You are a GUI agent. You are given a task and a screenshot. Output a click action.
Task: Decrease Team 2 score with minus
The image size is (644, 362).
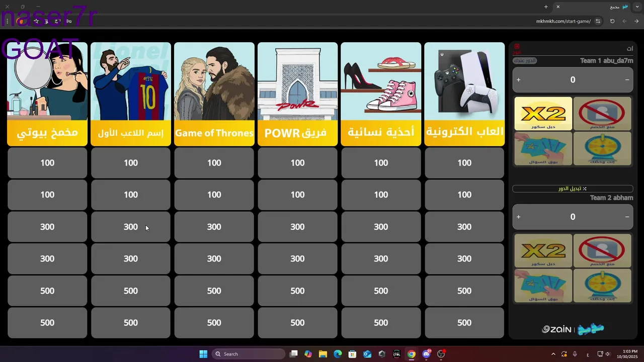click(x=627, y=217)
